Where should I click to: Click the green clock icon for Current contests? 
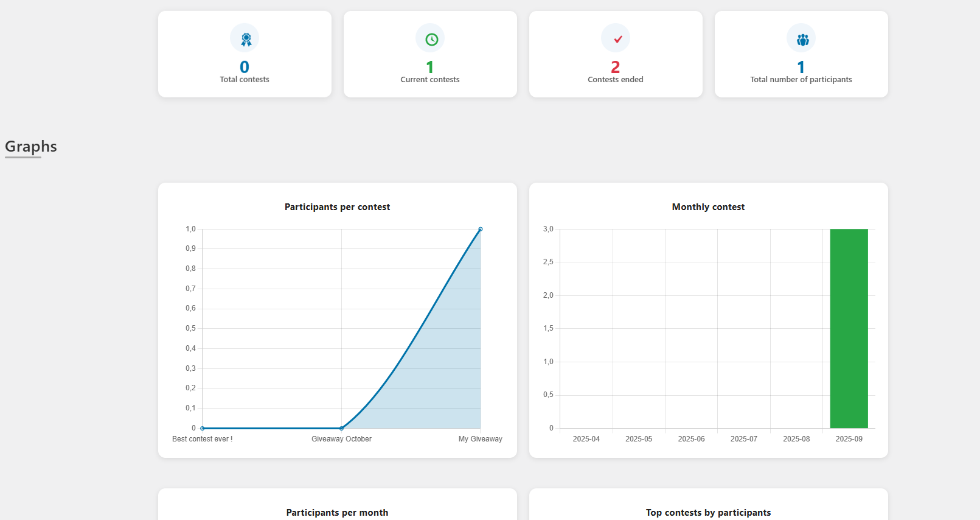431,39
